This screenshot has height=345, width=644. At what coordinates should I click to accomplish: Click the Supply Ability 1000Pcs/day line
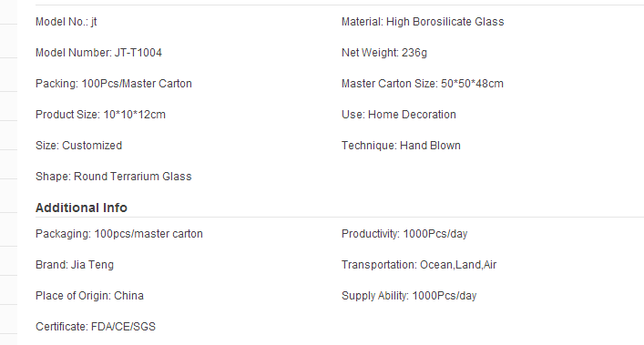coord(409,296)
